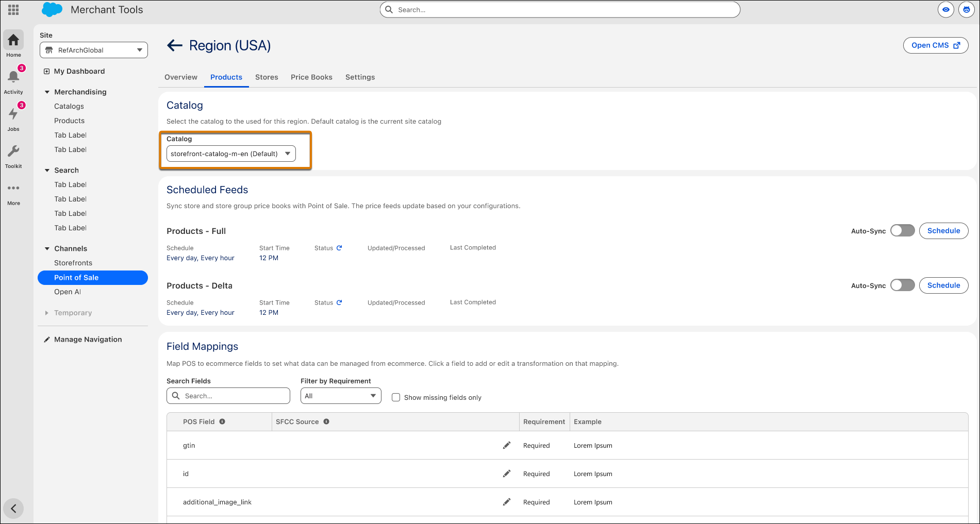The height and width of the screenshot is (524, 980).
Task: Show info for POS Field column
Action: pos(222,421)
